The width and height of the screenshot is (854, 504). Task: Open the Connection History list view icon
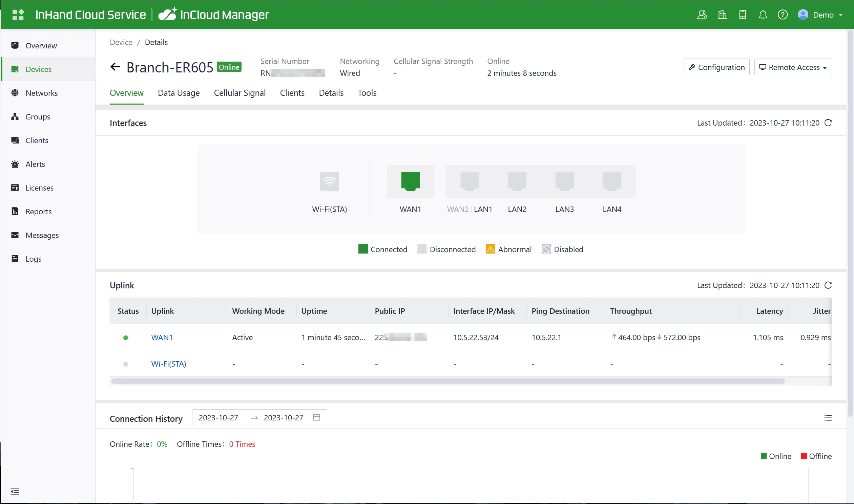pos(828,418)
